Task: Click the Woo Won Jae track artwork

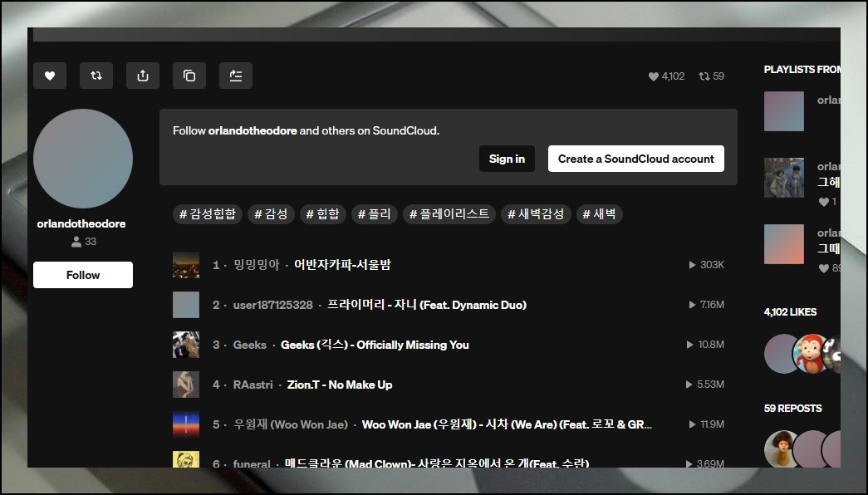Action: tap(186, 424)
